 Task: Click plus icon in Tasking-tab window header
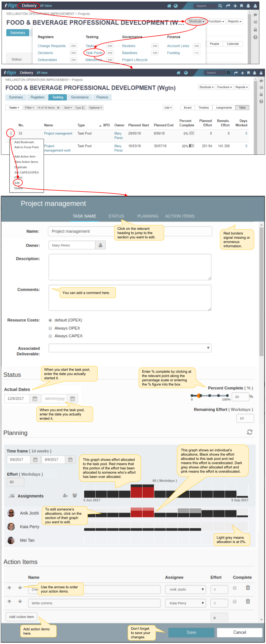pos(242,73)
